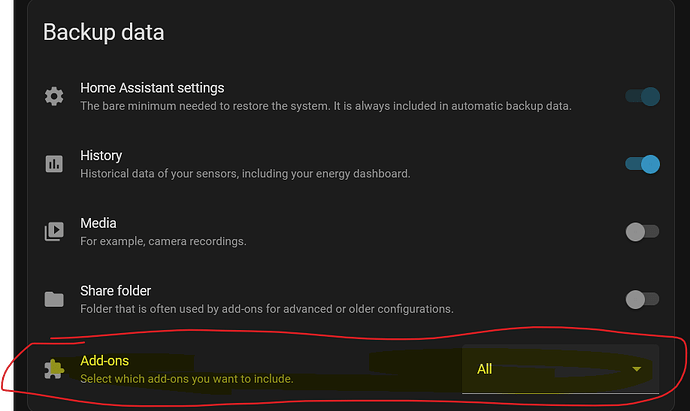Click the Add-ons puzzle piece icon

pos(54,369)
